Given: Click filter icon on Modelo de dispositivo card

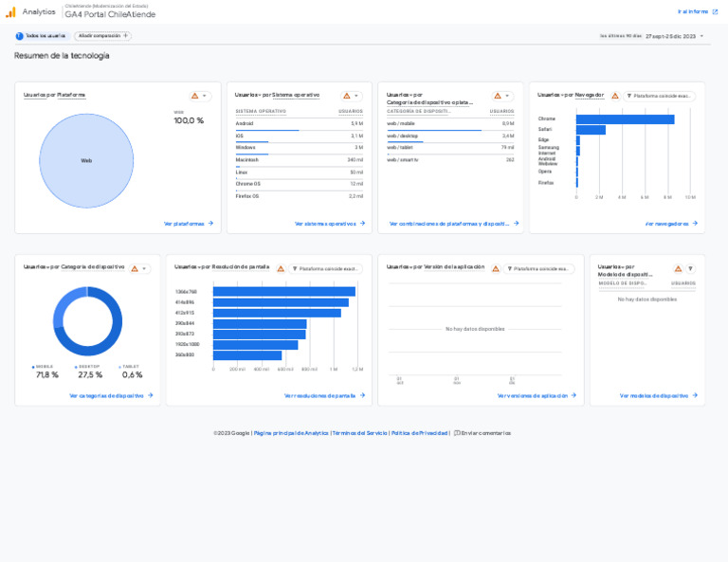Looking at the screenshot, I should point(690,269).
